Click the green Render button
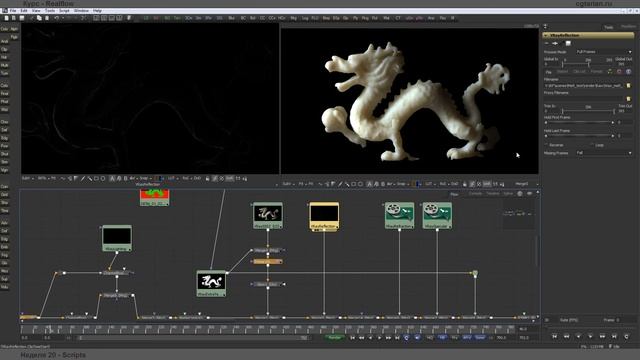Screen dimensions: 640x360 334,338
